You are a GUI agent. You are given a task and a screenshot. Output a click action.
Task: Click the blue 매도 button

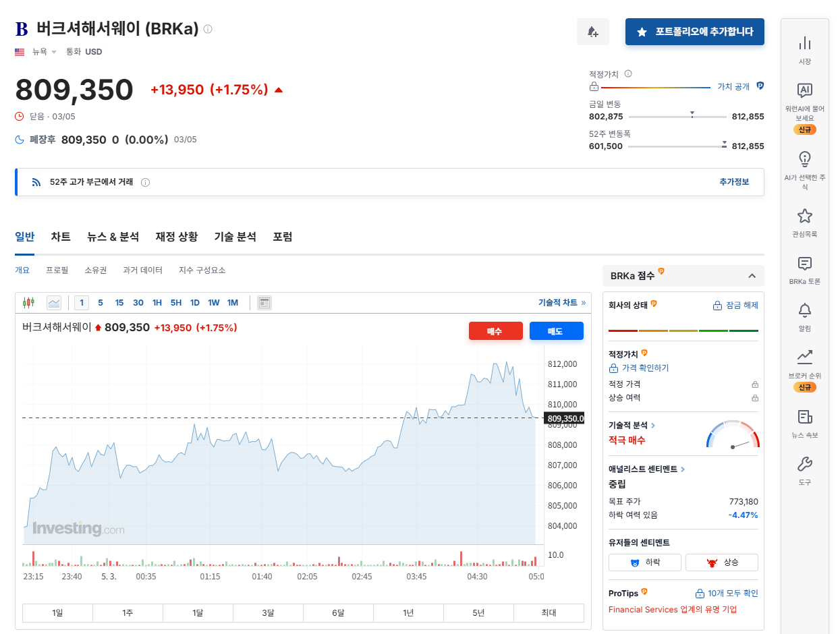pos(557,331)
